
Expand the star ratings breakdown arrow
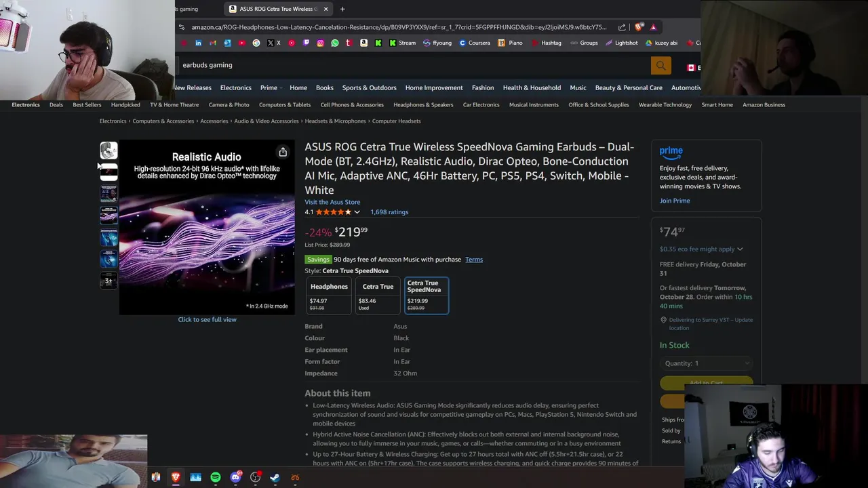pyautogui.click(x=357, y=212)
